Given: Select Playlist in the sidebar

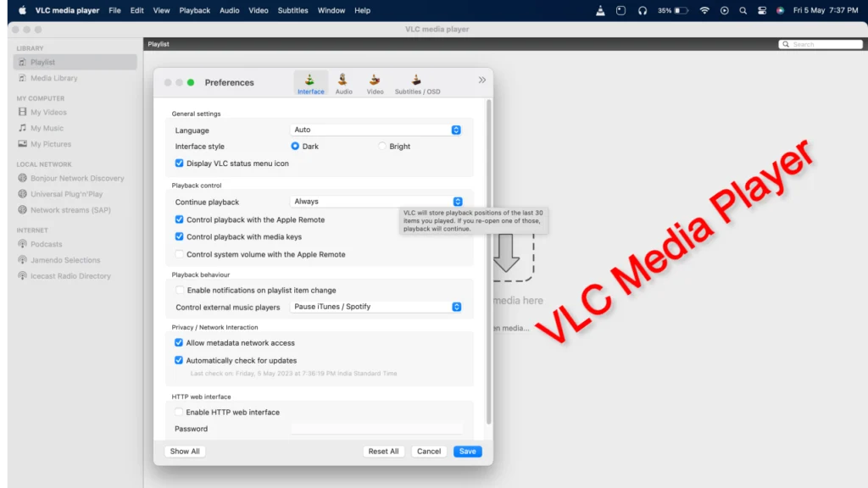Looking at the screenshot, I should (x=75, y=62).
